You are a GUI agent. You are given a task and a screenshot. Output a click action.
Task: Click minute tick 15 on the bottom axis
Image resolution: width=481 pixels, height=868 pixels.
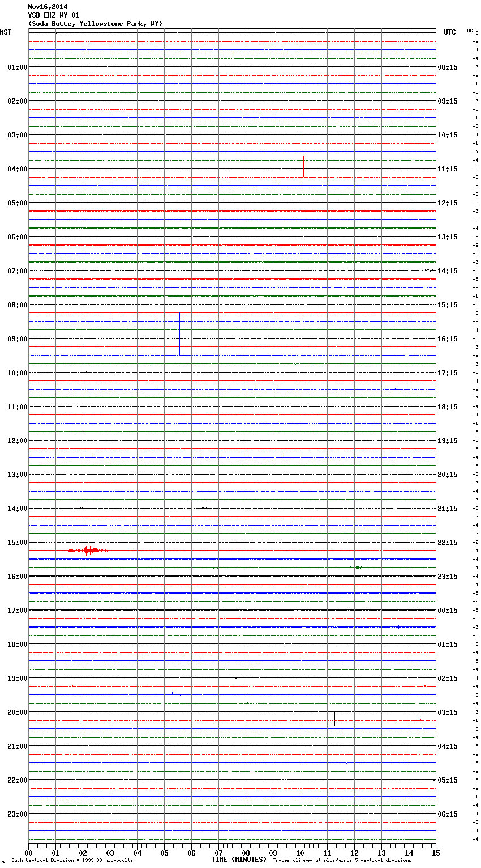436,853
